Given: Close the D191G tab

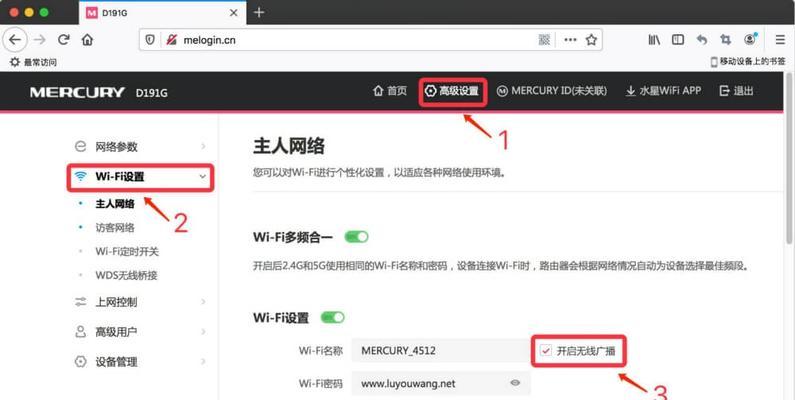Looking at the screenshot, I should coord(234,13).
